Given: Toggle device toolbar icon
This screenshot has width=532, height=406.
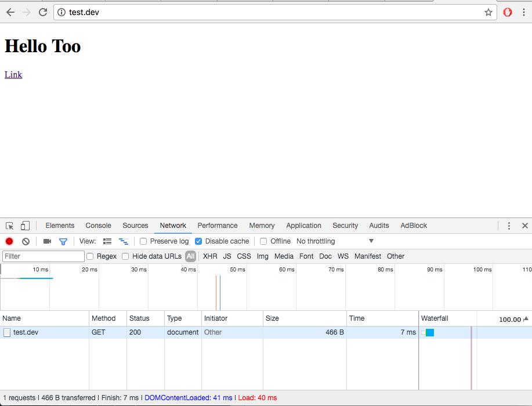Looking at the screenshot, I should point(25,226).
